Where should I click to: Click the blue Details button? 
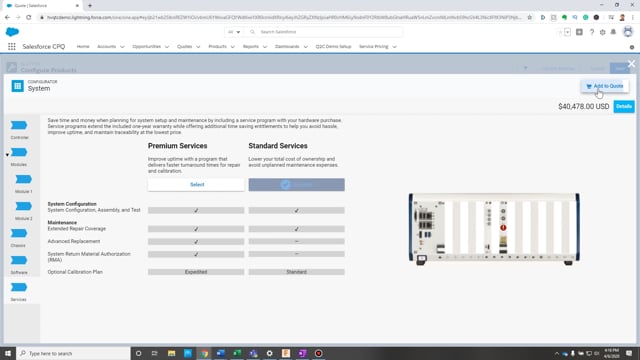(x=624, y=107)
